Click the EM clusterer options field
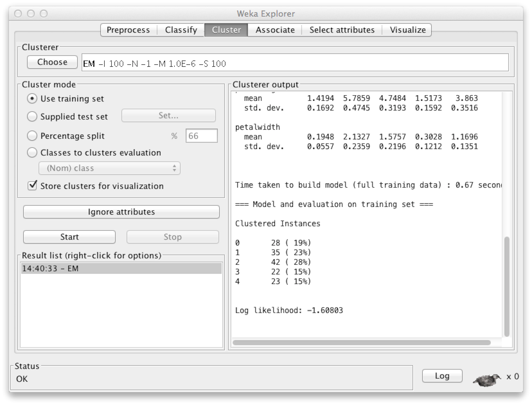The image size is (532, 405). coord(295,63)
